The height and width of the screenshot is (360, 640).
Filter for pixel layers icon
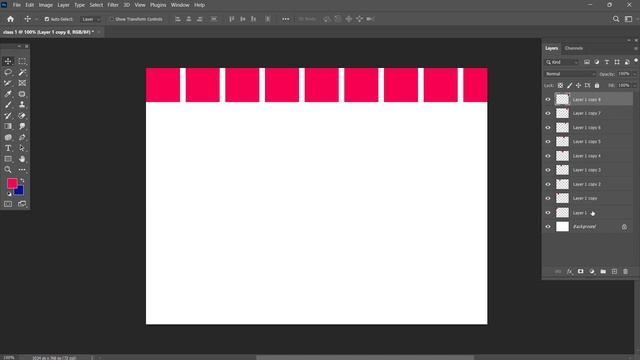coord(587,62)
